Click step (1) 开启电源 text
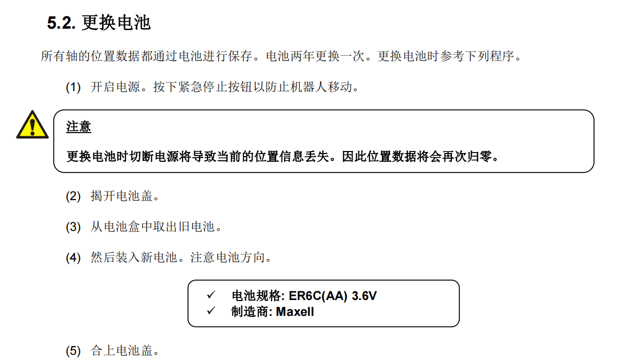The image size is (632, 364). [x=225, y=87]
